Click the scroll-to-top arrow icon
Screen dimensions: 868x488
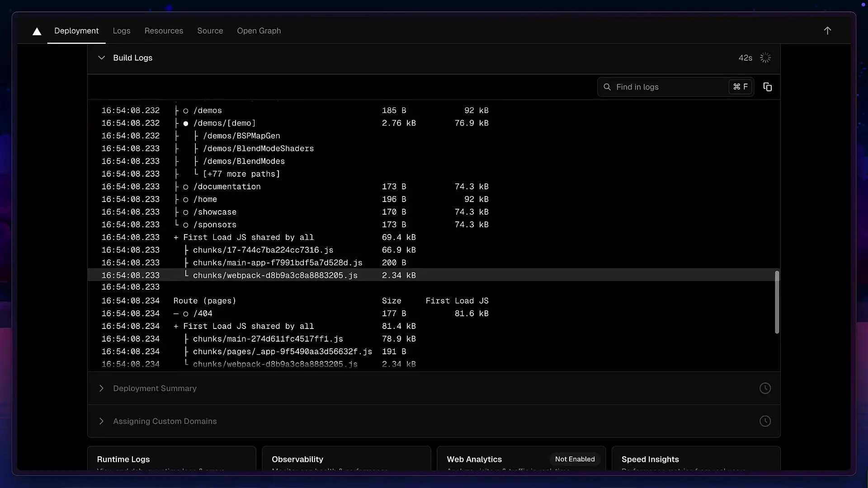pos(827,31)
